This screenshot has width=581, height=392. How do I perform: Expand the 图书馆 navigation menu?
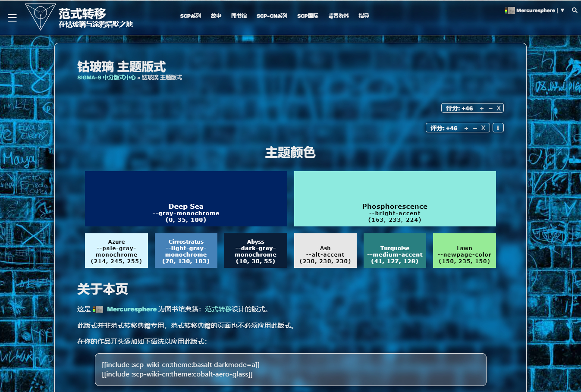click(239, 16)
